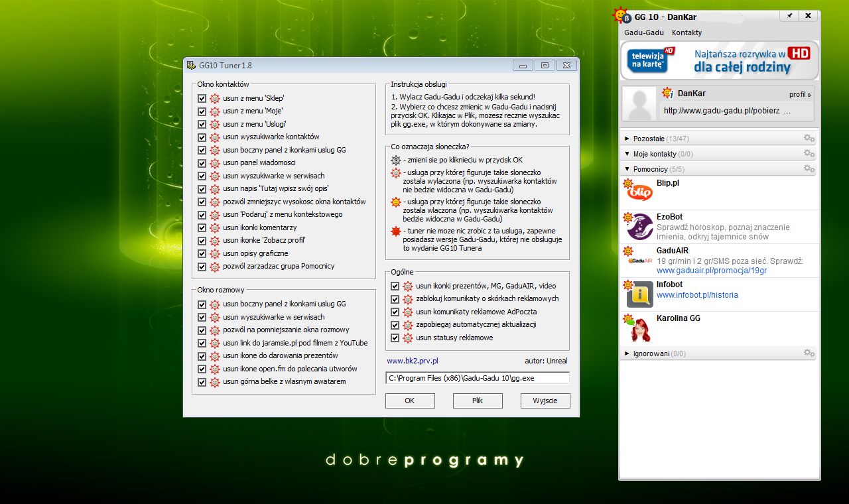Click the Plik button
Screen dimensions: 849x504
click(478, 401)
